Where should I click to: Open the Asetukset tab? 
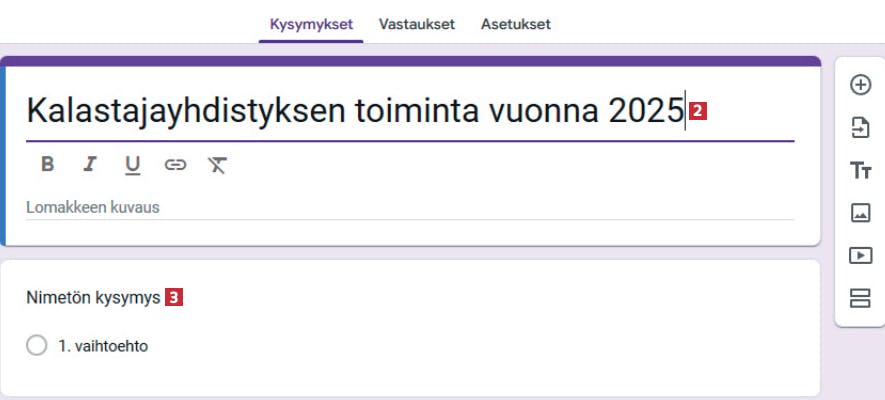tap(516, 24)
